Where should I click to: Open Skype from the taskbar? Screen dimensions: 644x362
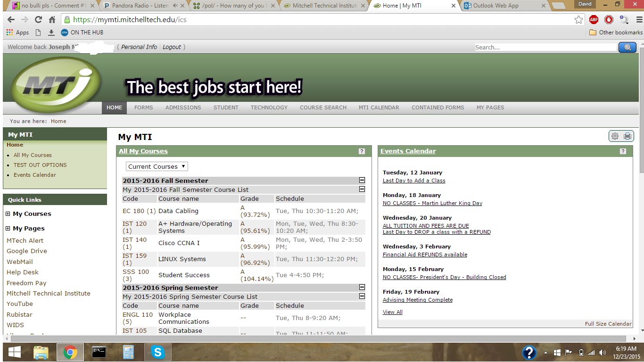(x=158, y=352)
